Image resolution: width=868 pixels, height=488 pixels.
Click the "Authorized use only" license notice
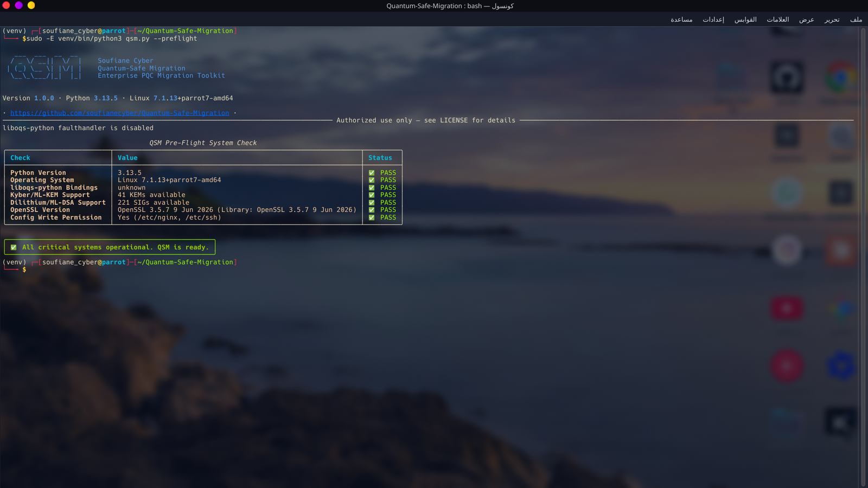pos(426,120)
